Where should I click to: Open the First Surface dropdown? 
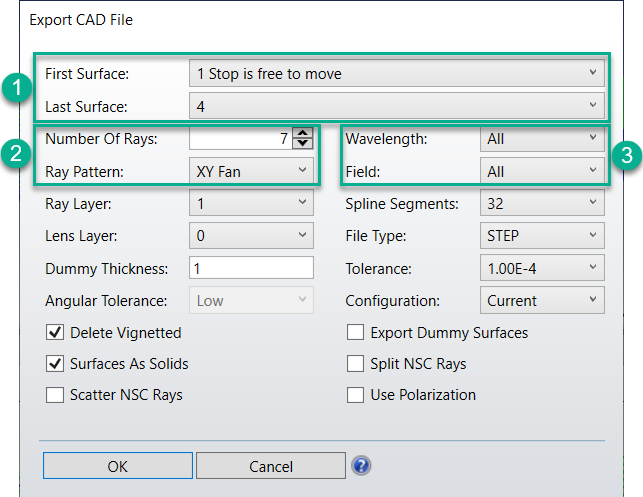pos(396,73)
